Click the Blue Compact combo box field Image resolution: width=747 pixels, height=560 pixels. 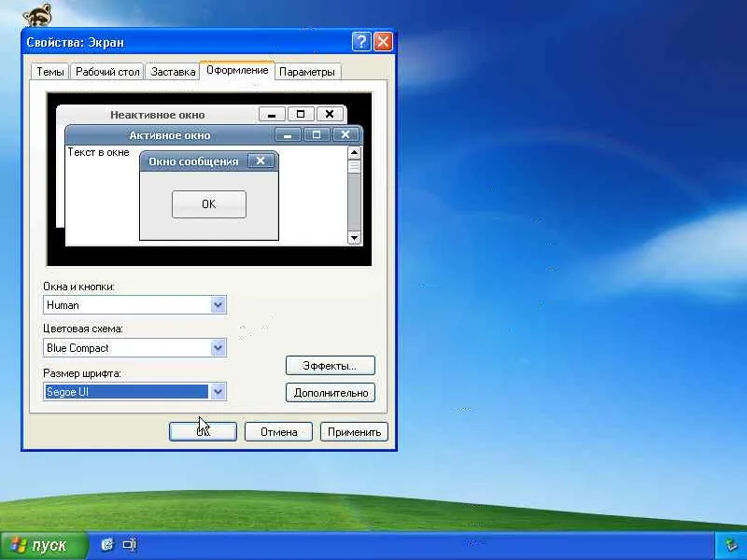coord(134,348)
